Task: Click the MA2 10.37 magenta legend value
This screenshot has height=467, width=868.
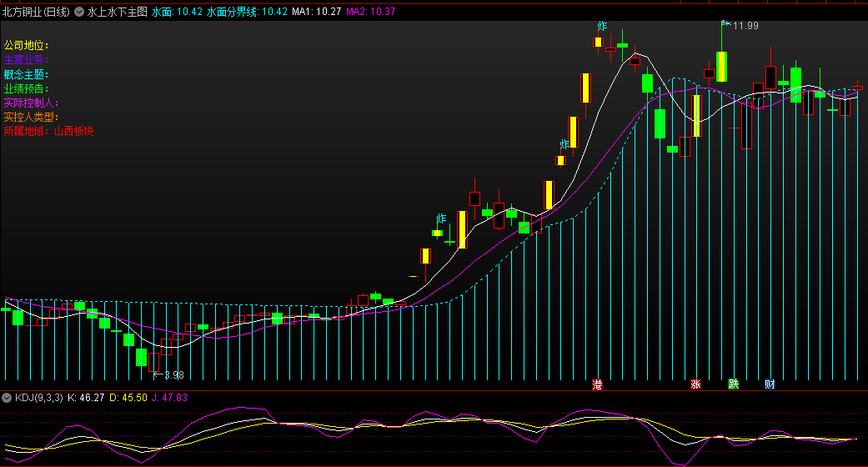Action: coord(371,13)
